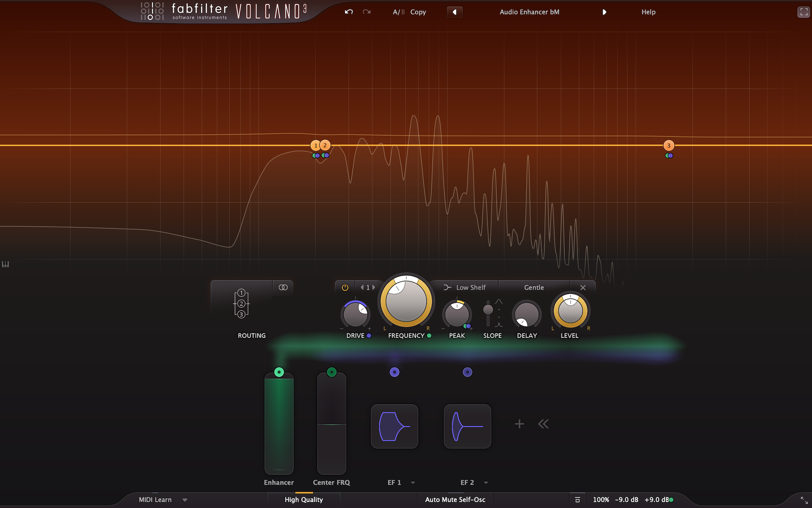Open the Low Shelf filter shape menu
The height and width of the screenshot is (508, 812).
coord(465,287)
